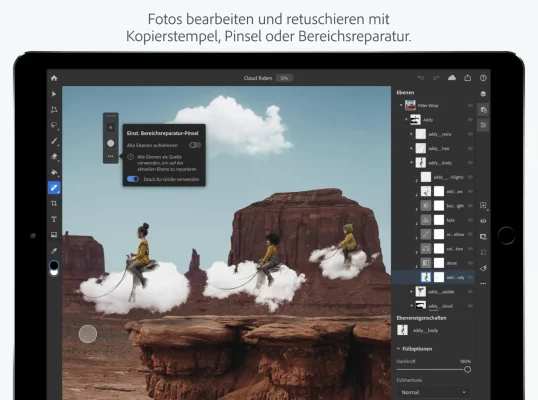Select the Lasso selection tool
538x400 pixels.
click(x=54, y=125)
